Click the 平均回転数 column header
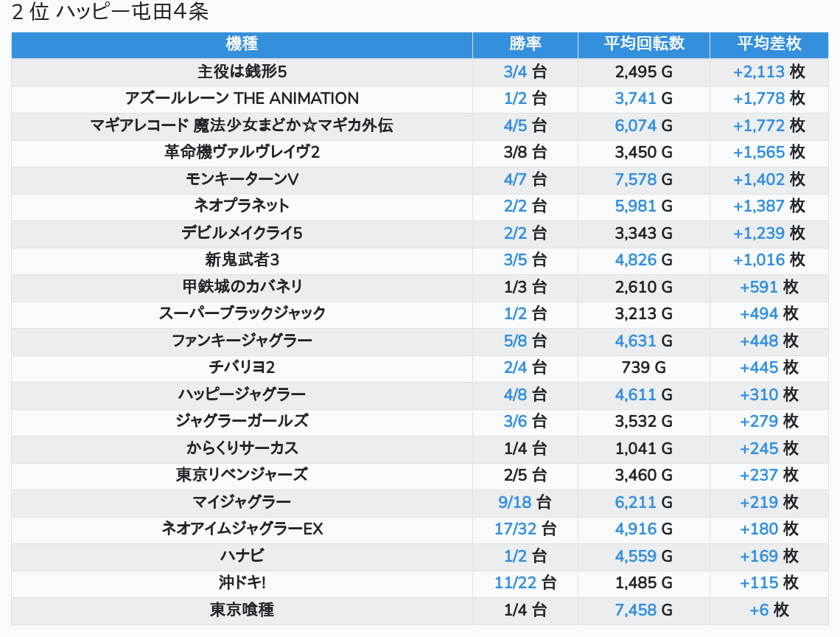This screenshot has height=637, width=840. [644, 44]
